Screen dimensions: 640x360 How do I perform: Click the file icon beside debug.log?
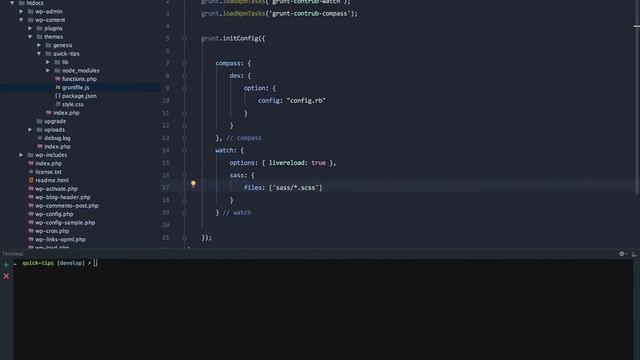click(x=40, y=138)
